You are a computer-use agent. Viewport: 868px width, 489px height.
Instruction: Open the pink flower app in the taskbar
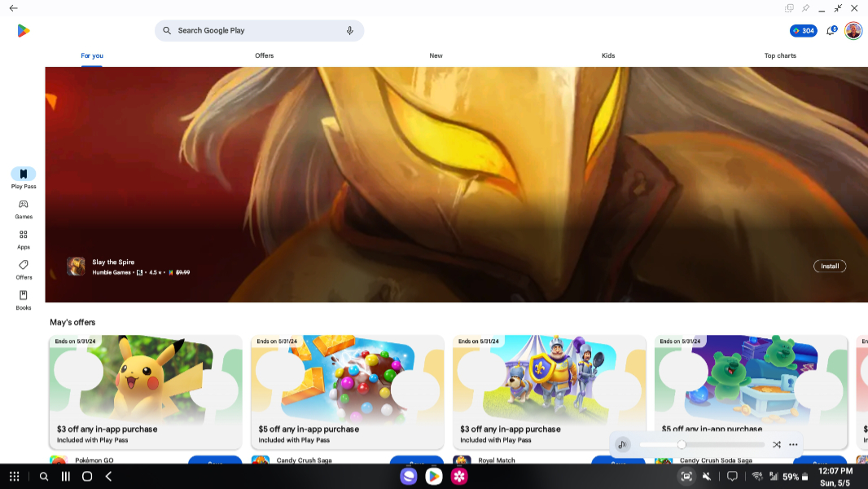tap(459, 476)
